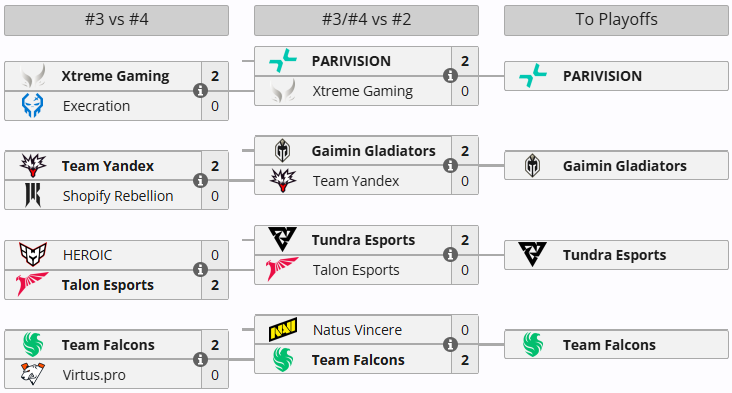The image size is (732, 393).
Task: Open info icon for Tundra Esports vs Talon Esports
Action: (x=450, y=254)
